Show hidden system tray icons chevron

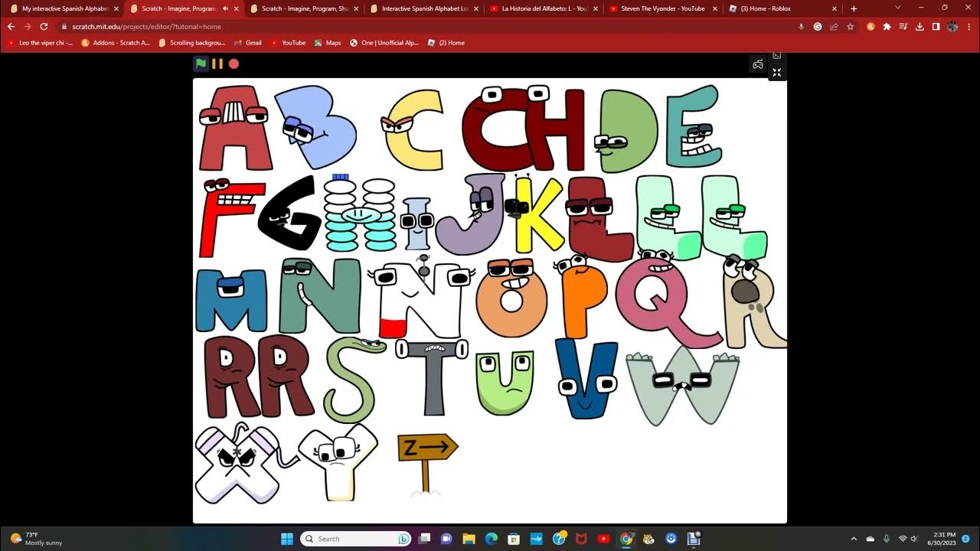854,539
